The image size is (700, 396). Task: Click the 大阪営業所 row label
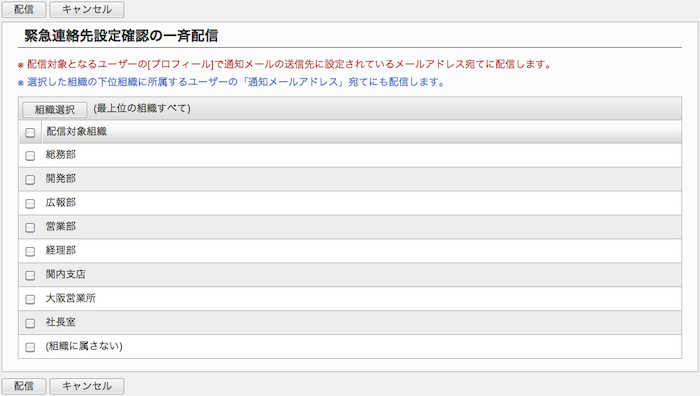coord(71,298)
